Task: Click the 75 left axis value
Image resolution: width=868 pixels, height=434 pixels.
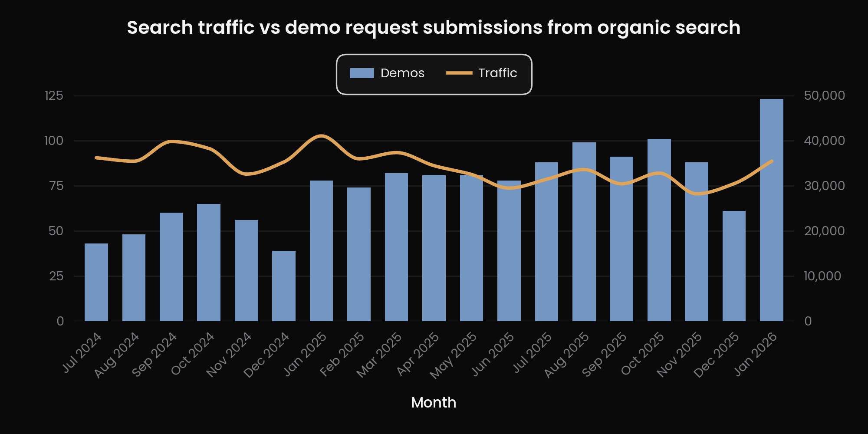Action: [56, 186]
